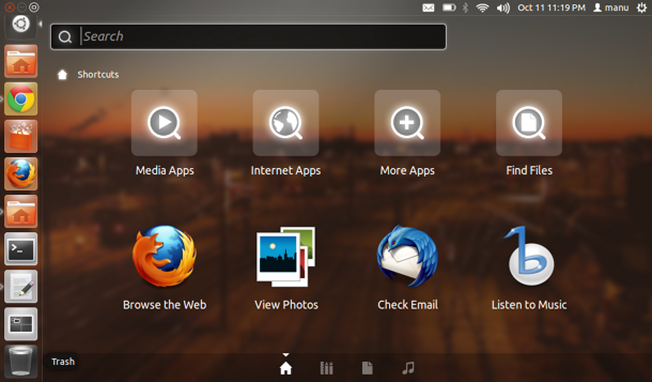Viewport: 652px width, 382px height.
Task: Open the manu user menu
Action: (x=610, y=7)
